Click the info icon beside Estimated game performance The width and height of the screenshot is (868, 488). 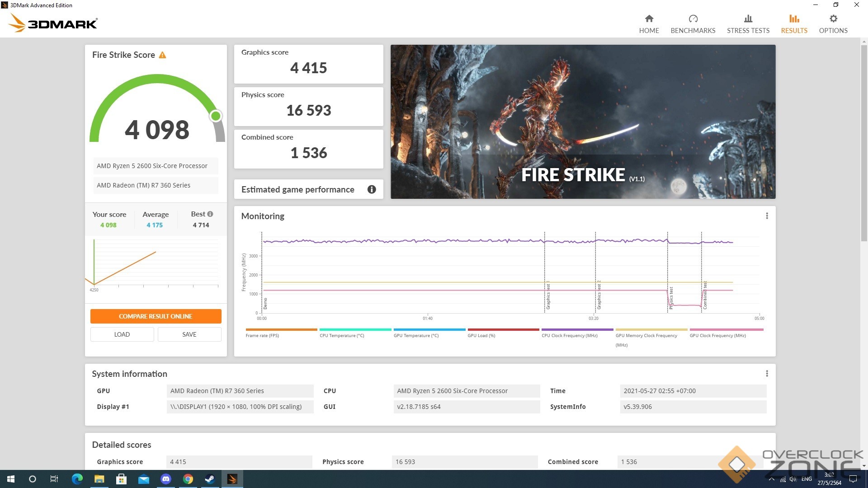tap(372, 189)
